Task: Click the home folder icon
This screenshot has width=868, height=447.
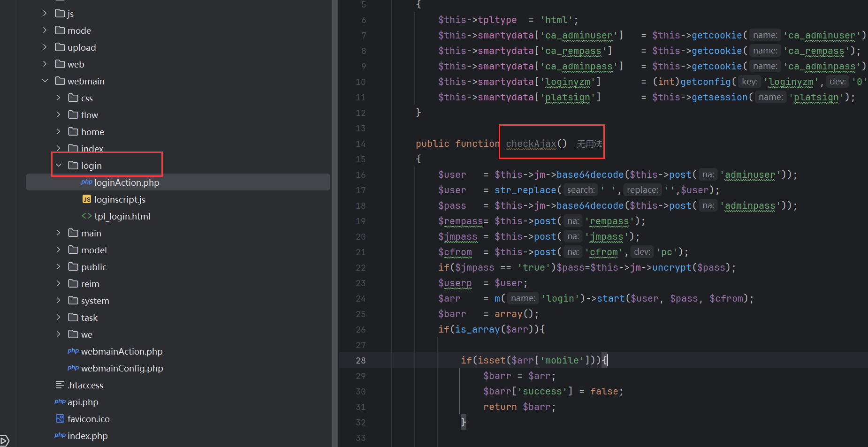Action: point(73,131)
